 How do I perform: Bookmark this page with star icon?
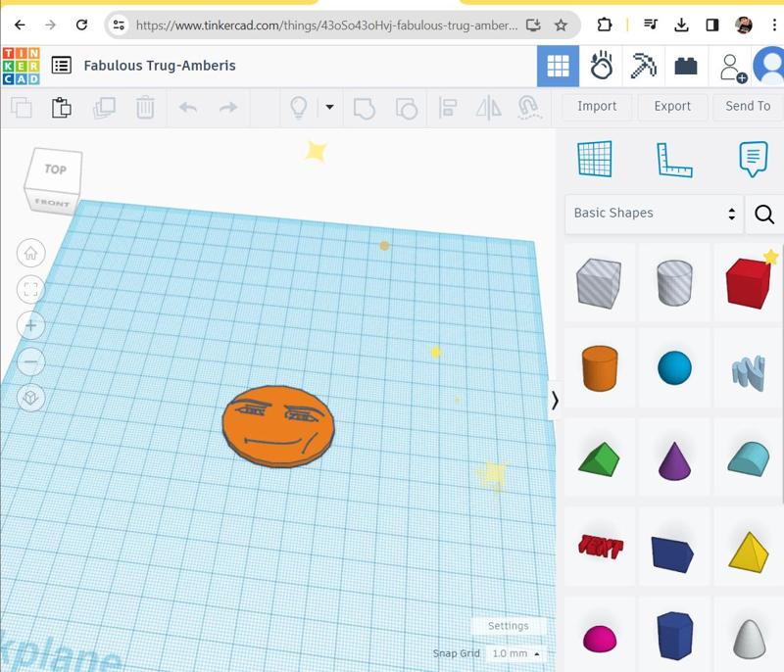[x=561, y=24]
